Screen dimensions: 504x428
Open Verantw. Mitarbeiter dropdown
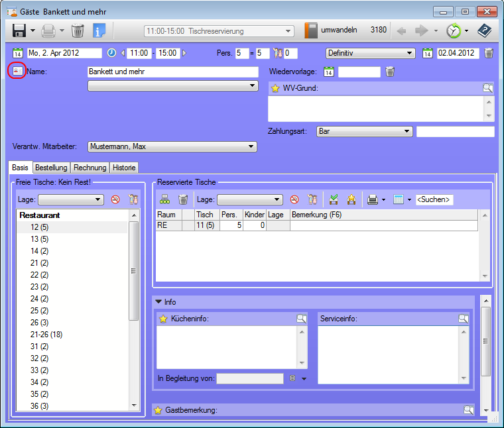(x=172, y=146)
